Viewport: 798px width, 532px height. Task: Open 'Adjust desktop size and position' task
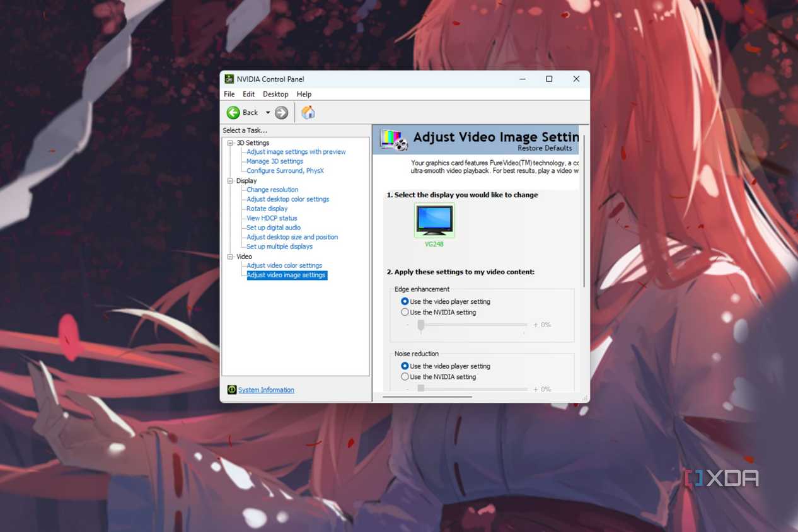point(292,237)
